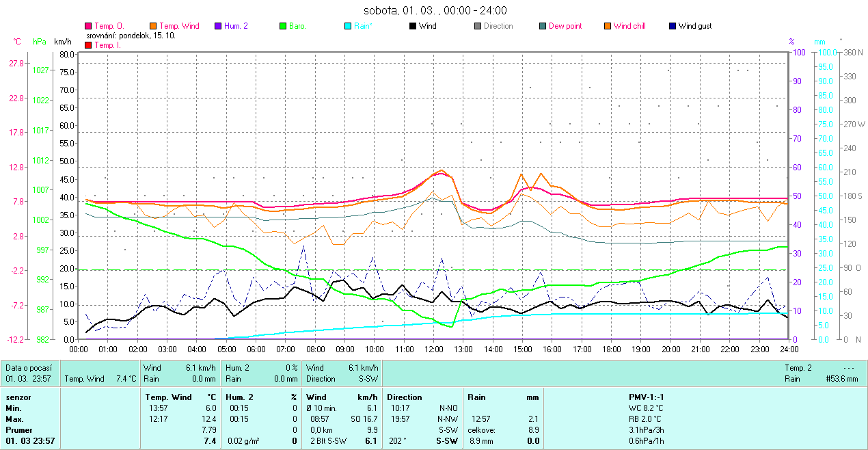Click the orange Wind chill legend swatch
The width and height of the screenshot is (868, 450).
(608, 26)
